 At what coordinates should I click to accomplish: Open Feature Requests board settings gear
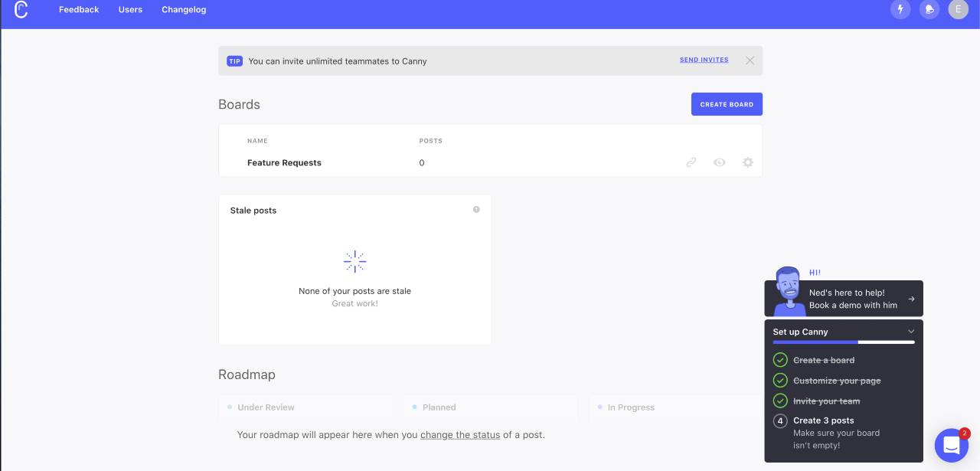pyautogui.click(x=748, y=162)
